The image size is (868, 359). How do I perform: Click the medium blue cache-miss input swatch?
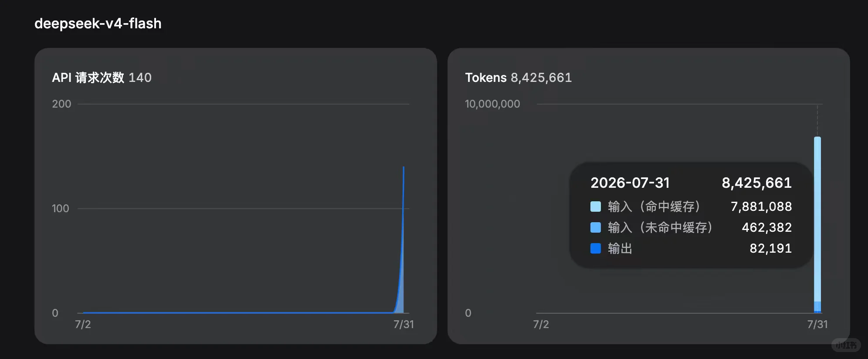(x=595, y=227)
